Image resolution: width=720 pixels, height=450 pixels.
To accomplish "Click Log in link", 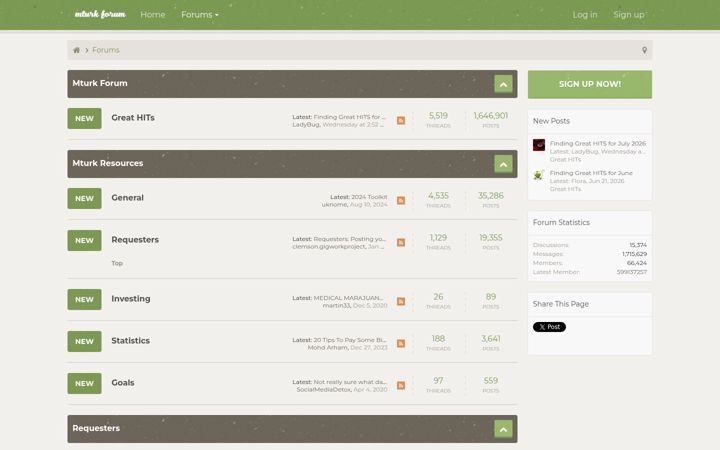I will coord(585,15).
